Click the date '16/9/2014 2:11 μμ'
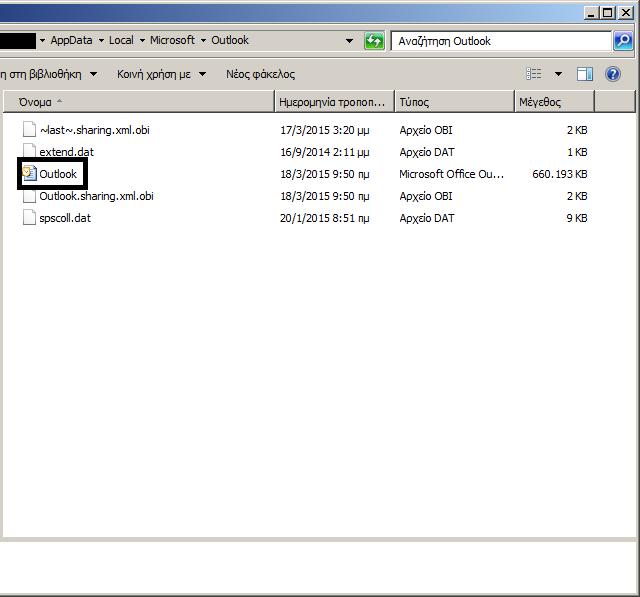This screenshot has height=597, width=640. [324, 152]
